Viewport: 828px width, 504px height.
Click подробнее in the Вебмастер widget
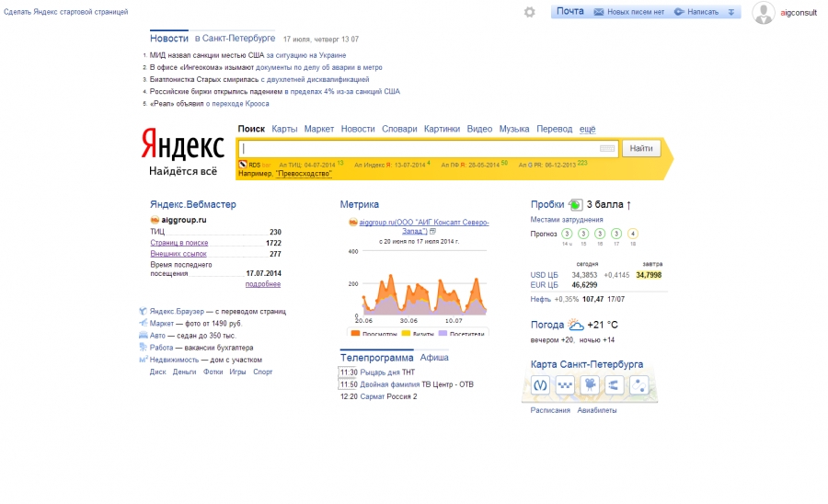pyautogui.click(x=263, y=284)
